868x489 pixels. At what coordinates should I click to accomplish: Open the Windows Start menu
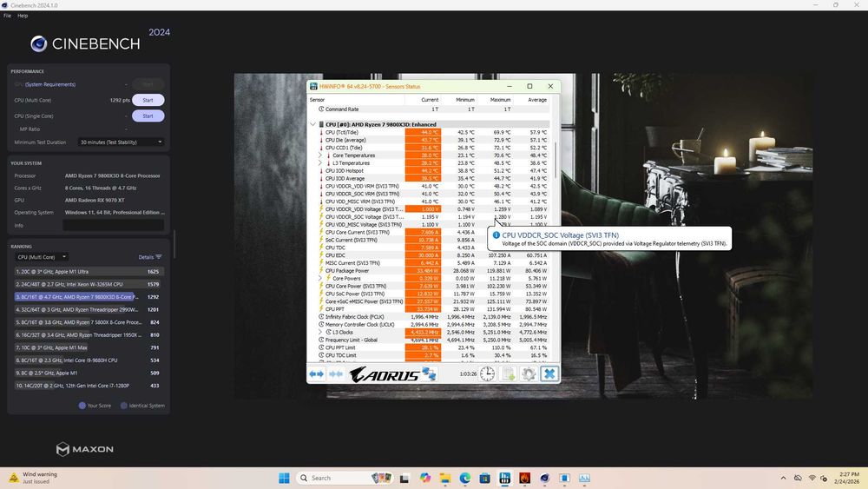point(284,478)
